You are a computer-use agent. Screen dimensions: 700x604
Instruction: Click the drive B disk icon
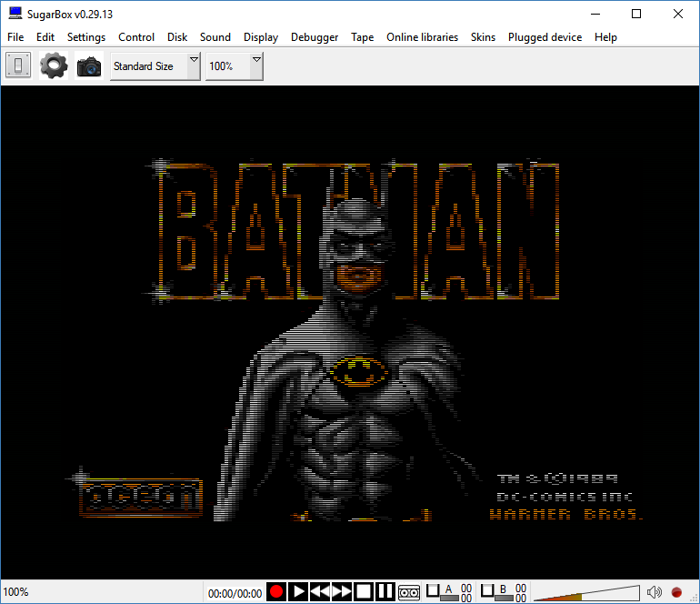click(503, 592)
